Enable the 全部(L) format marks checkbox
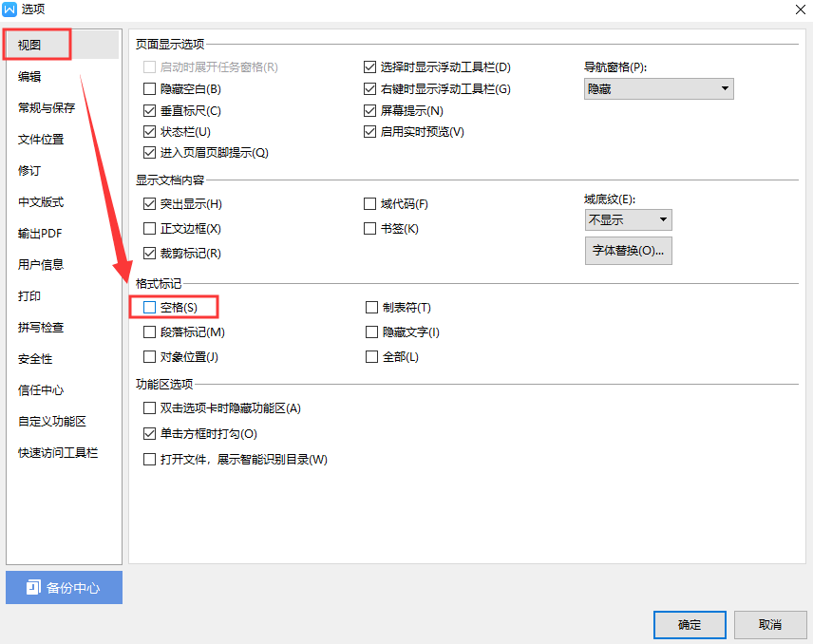Viewport: 813px width, 644px height. (371, 357)
